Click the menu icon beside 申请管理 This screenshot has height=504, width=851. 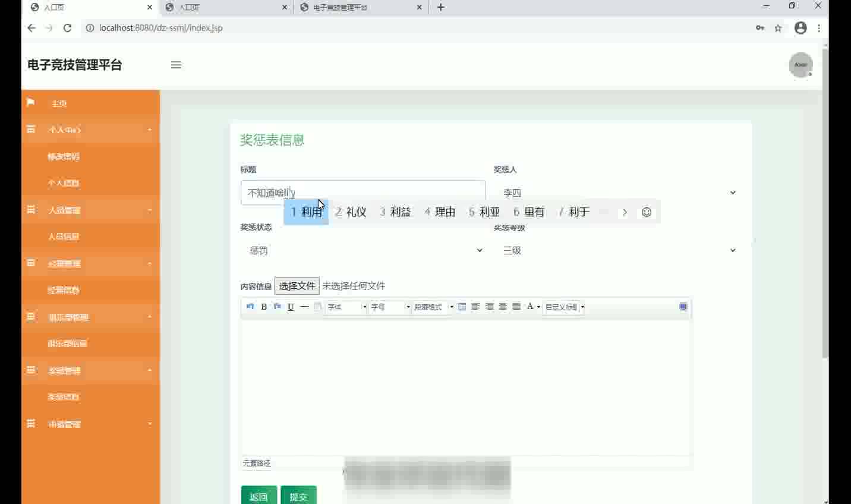click(x=31, y=423)
